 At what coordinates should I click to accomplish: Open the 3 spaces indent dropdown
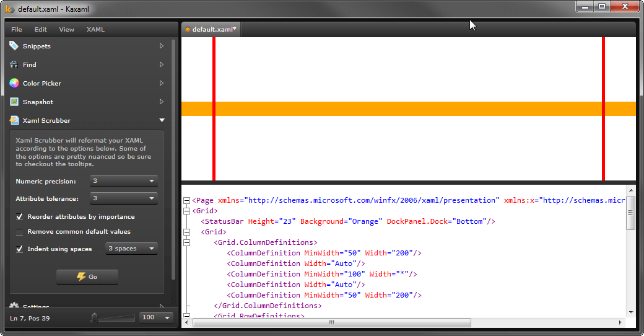pyautogui.click(x=131, y=249)
